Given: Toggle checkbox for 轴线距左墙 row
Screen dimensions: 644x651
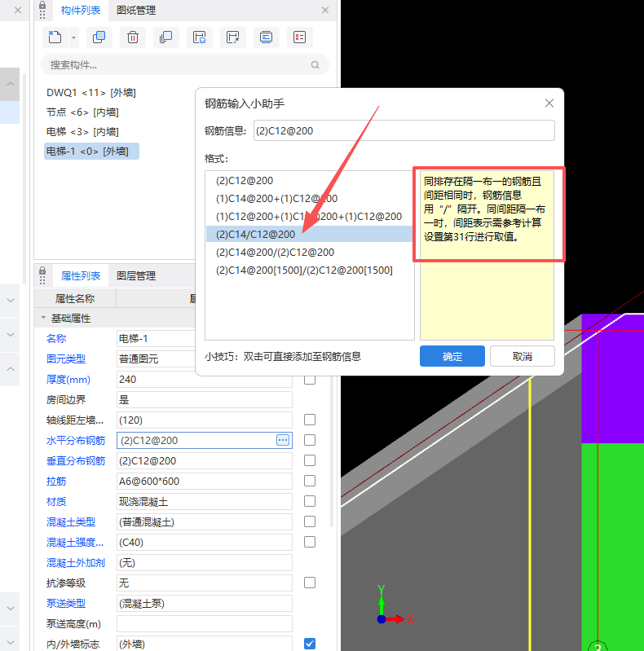Looking at the screenshot, I should point(310,420).
